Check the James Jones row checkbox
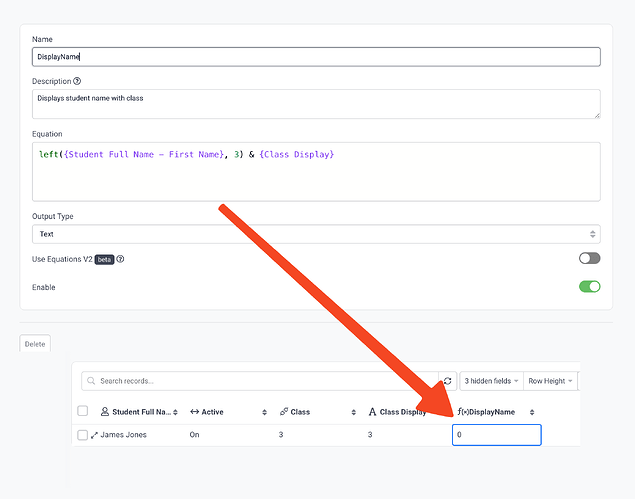 83,435
